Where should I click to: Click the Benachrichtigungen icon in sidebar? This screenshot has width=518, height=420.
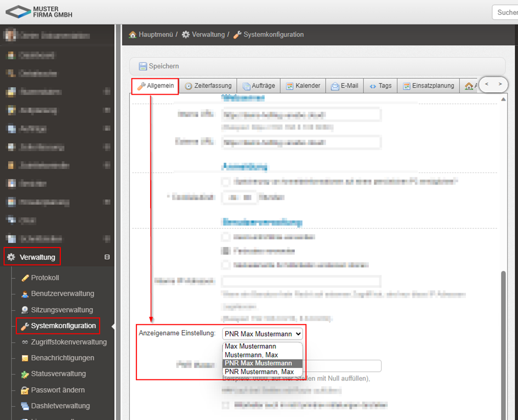25,358
